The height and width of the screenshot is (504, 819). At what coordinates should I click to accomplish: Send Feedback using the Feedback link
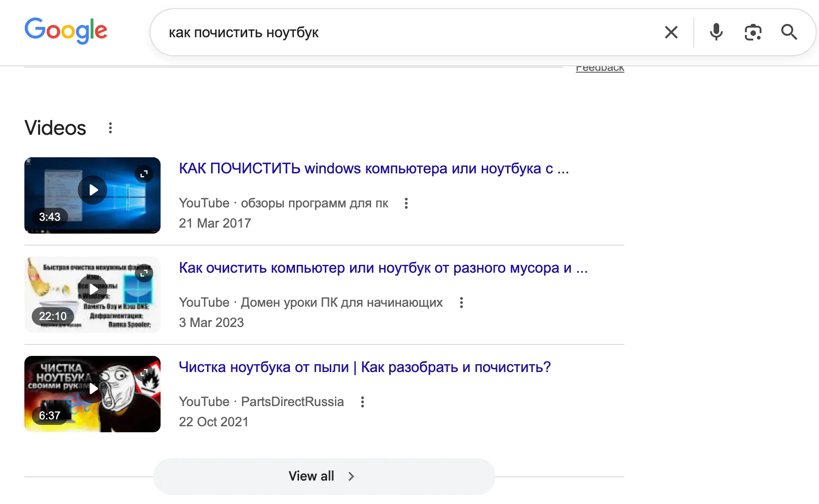(600, 67)
